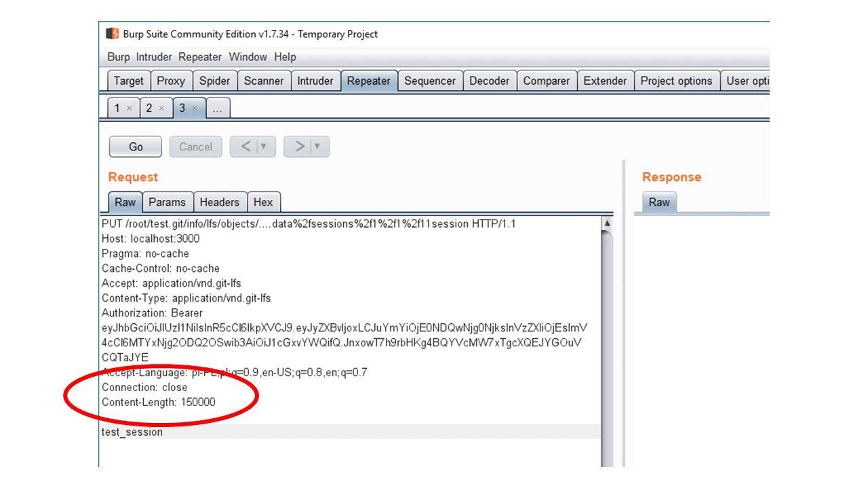Click the 'Content-Type: application/vnd.git-lfs' line

pos(186,298)
